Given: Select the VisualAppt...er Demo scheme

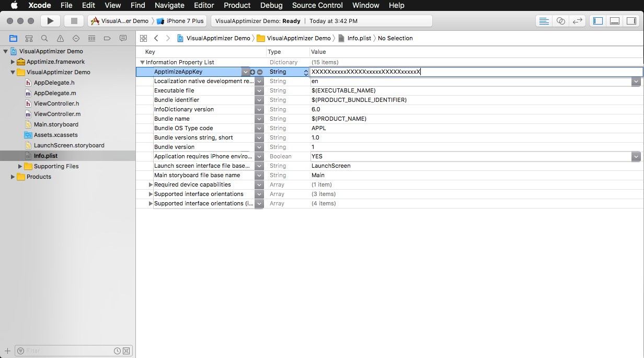Looking at the screenshot, I should click(120, 21).
